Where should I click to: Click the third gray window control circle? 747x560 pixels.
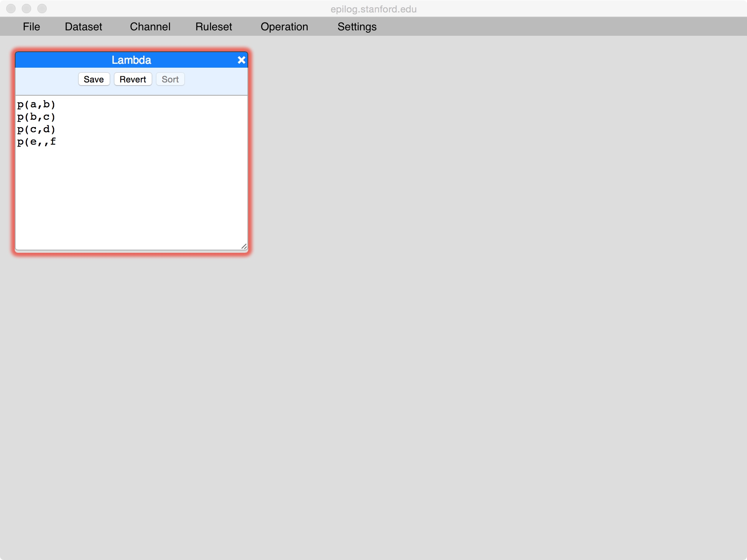pyautogui.click(x=42, y=9)
